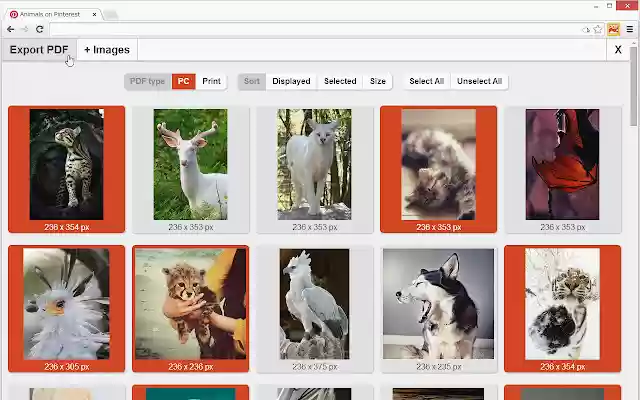Select the yawning husky thumbnail
The height and width of the screenshot is (400, 640).
click(438, 309)
